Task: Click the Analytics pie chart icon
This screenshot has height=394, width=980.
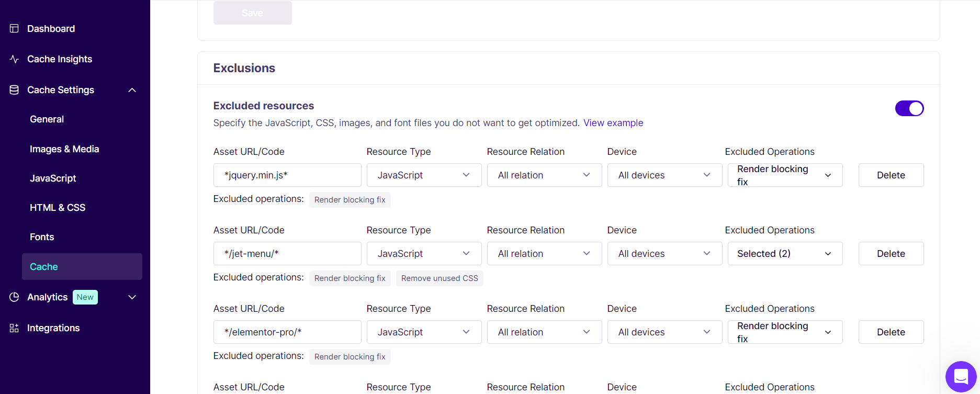Action: [14, 297]
